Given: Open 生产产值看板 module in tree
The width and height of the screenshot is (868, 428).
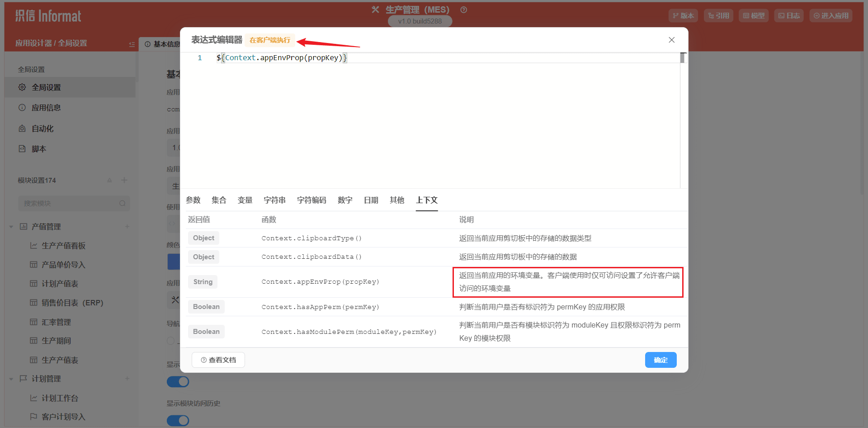Looking at the screenshot, I should pyautogui.click(x=63, y=246).
